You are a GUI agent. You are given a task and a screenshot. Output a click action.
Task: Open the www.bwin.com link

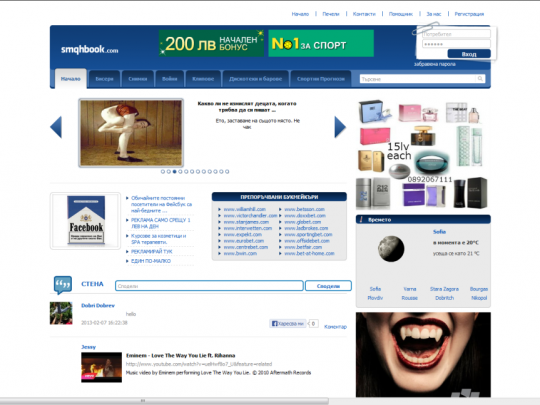pyautogui.click(x=240, y=253)
